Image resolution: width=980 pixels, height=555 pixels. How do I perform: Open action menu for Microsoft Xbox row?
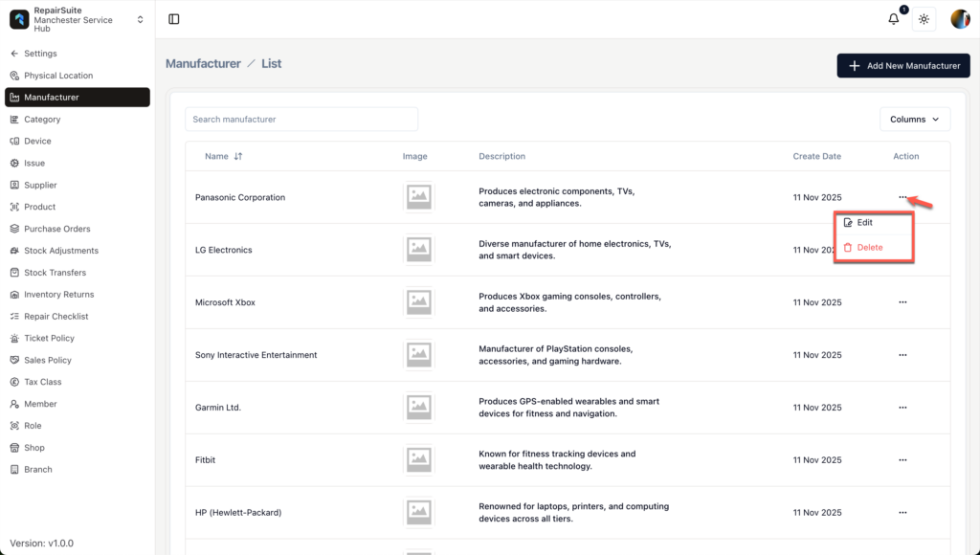click(902, 302)
